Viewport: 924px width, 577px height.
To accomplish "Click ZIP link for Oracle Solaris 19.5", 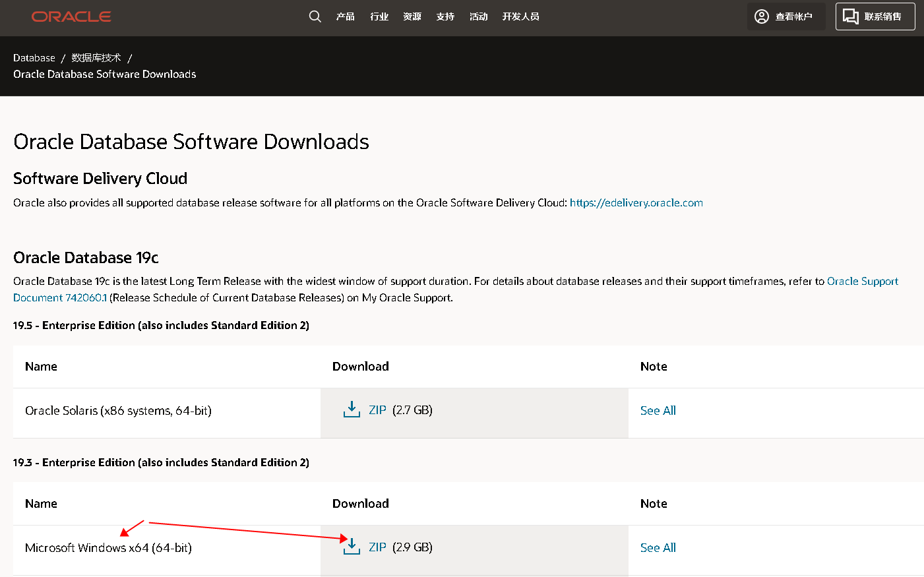I will [x=377, y=410].
